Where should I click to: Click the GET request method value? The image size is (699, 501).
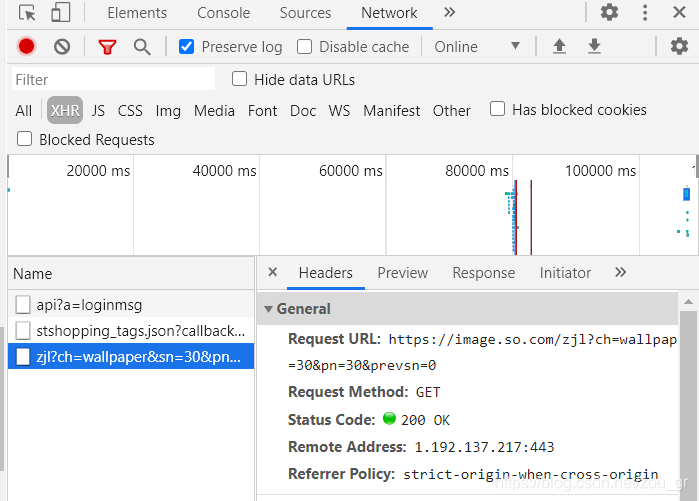pyautogui.click(x=428, y=392)
